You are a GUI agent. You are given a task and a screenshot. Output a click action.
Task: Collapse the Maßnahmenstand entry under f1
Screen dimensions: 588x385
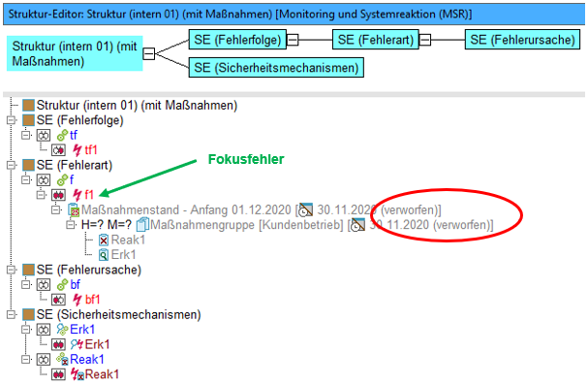[x=56, y=209]
